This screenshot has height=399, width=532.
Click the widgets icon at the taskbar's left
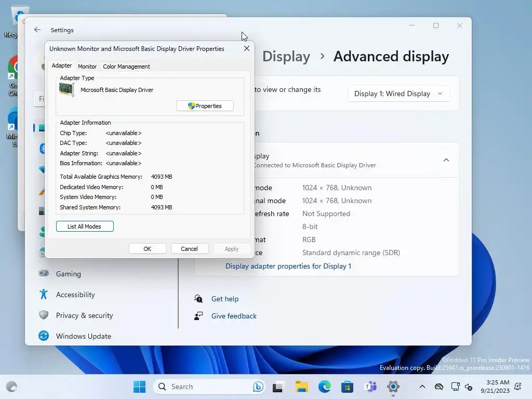11,387
